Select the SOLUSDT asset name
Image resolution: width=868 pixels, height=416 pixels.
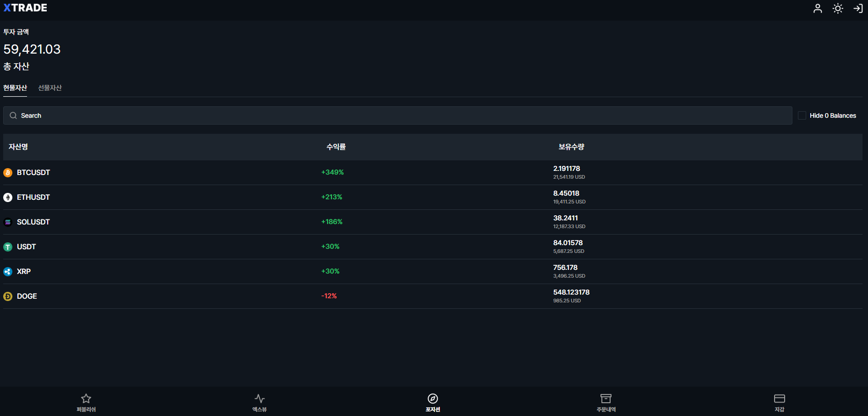(33, 222)
